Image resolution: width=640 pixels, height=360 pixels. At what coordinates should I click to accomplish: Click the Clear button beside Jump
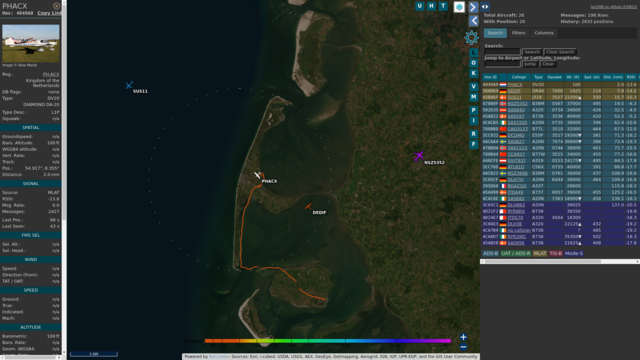pos(548,64)
